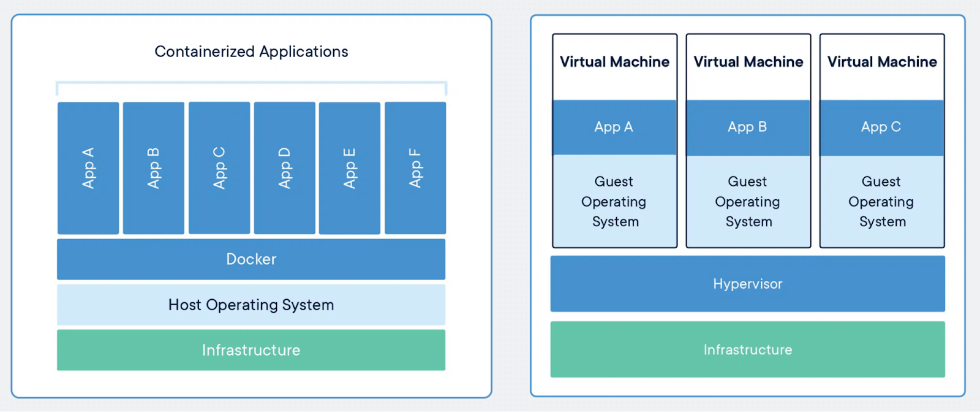980x412 pixels.
Task: Click App B block inside the virtual machine
Action: click(748, 127)
